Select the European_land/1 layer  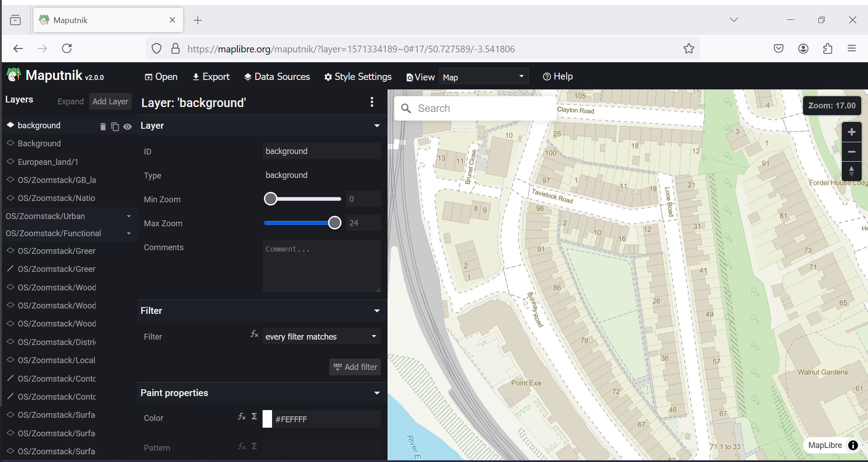coord(69,162)
